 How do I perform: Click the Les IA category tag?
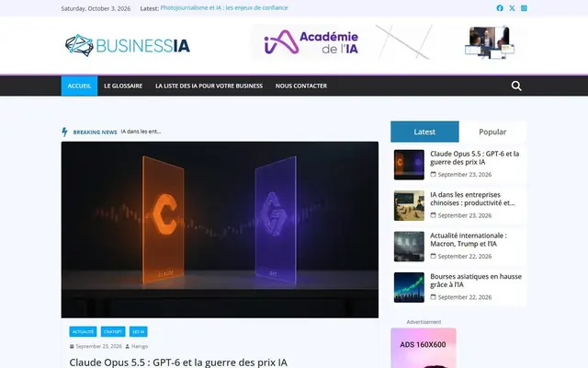[139, 331]
